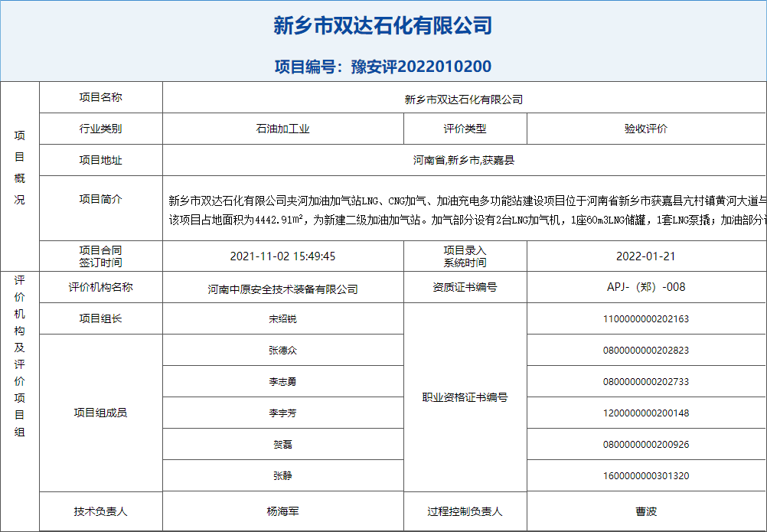
Task: Select certificate 1600000000301320
Action: coord(646,476)
